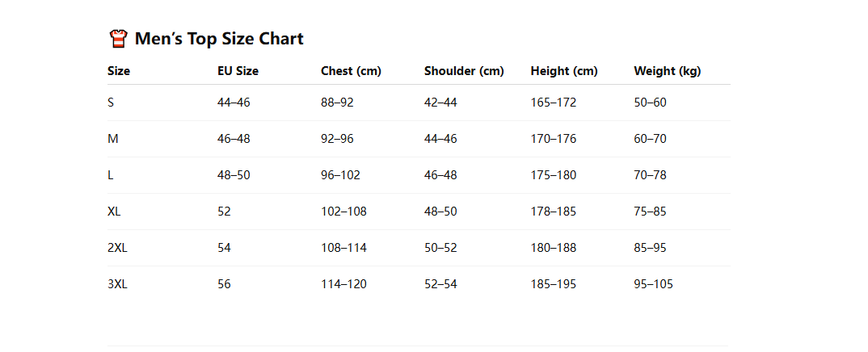Select the 3XL size row label

click(x=117, y=284)
